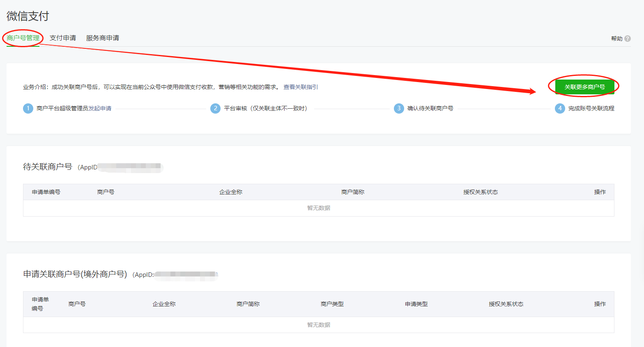The width and height of the screenshot is (644, 347).
Task: Click the 待关联商户号 section heading
Action: 48,167
